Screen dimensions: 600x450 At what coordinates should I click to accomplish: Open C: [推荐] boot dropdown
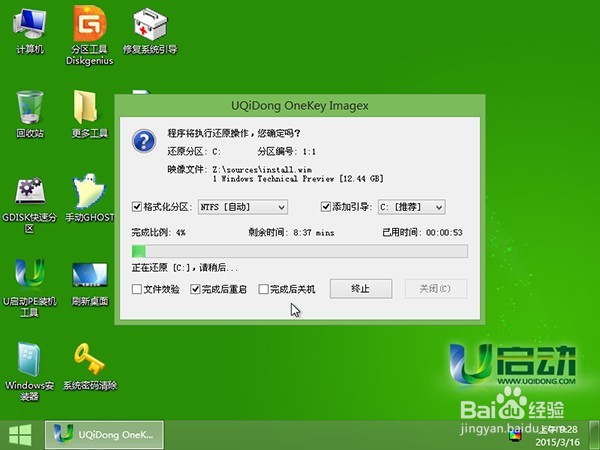(x=411, y=207)
